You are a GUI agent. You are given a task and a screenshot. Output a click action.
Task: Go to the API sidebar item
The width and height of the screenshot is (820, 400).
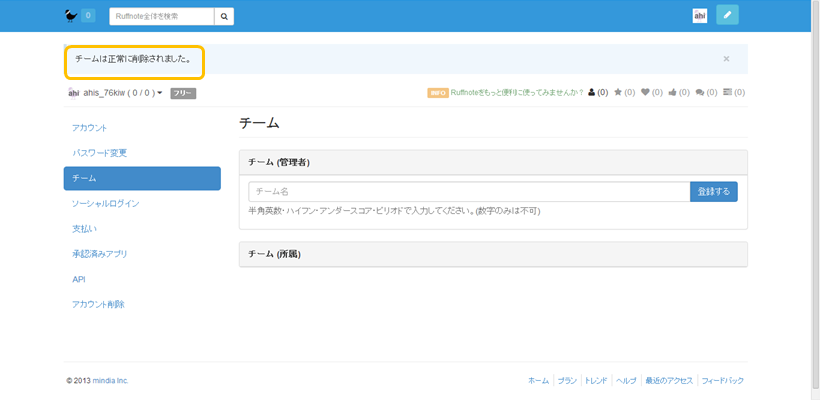[79, 279]
